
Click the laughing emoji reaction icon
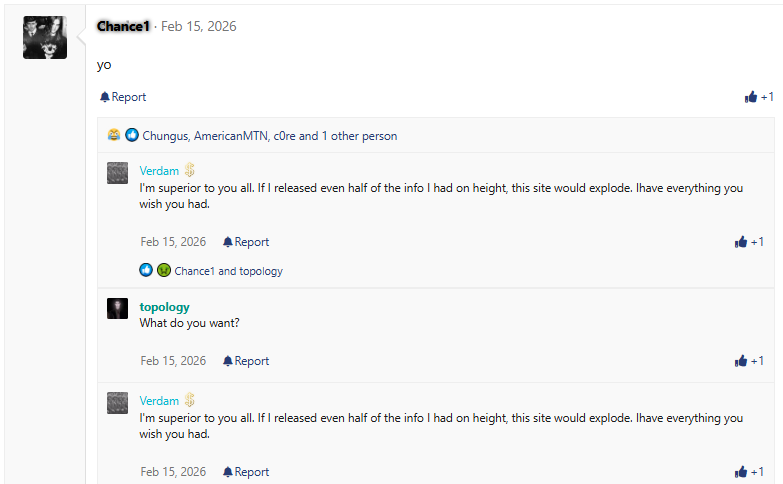(115, 135)
